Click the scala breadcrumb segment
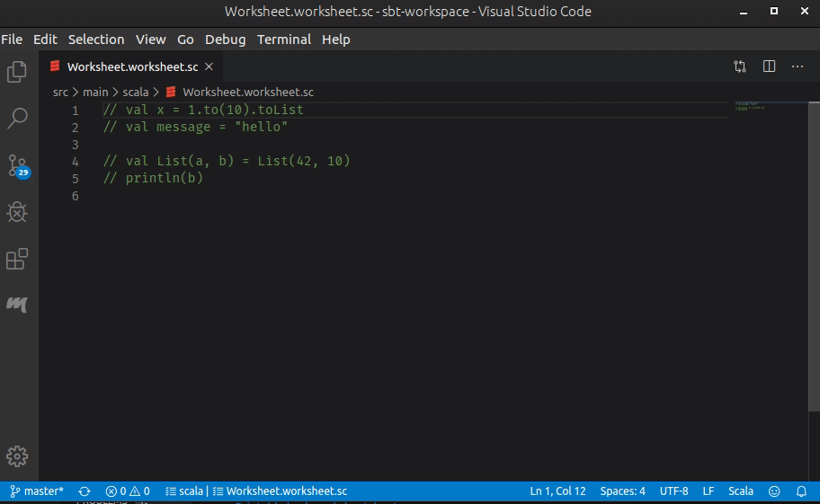This screenshot has width=820, height=504. tap(136, 92)
